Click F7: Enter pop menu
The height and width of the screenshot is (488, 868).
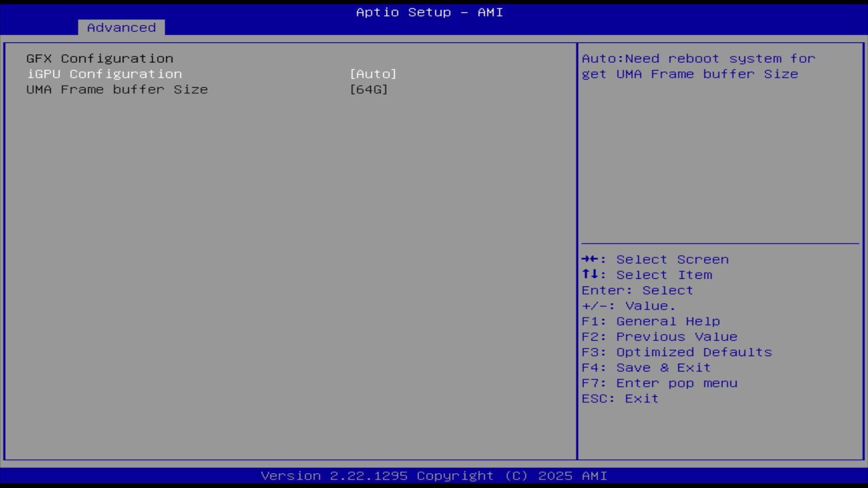pos(659,383)
